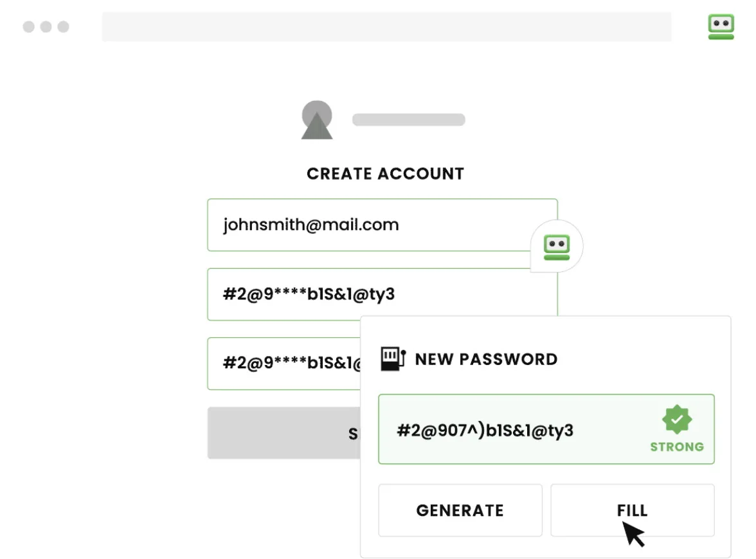Viewport: 756px width, 559px height.
Task: Focus the confirm password input field
Action: [x=284, y=364]
